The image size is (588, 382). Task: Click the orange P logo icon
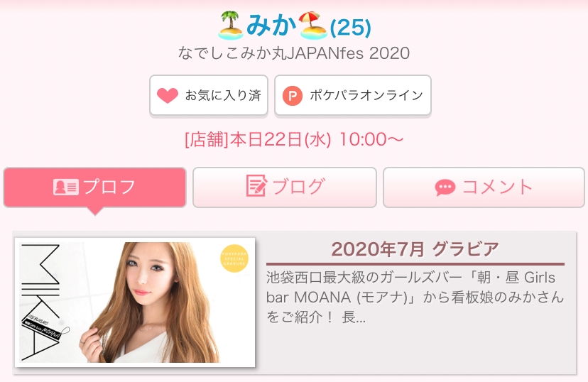(x=293, y=95)
